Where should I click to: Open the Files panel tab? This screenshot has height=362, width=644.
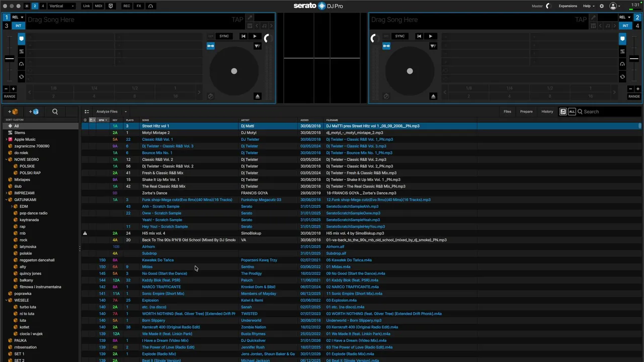click(507, 112)
